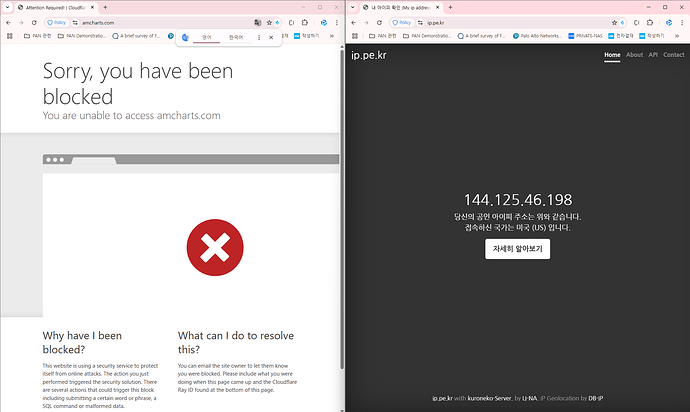The height and width of the screenshot is (412, 690).
Task: Open the API nav item on ip.pe.kr
Action: [x=653, y=55]
